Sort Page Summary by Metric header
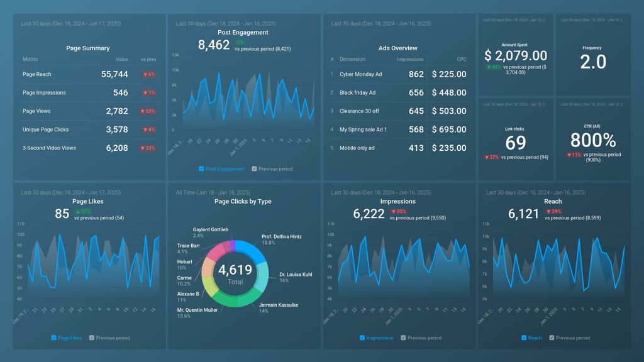Screen dimensions: 644x362 click(x=30, y=59)
